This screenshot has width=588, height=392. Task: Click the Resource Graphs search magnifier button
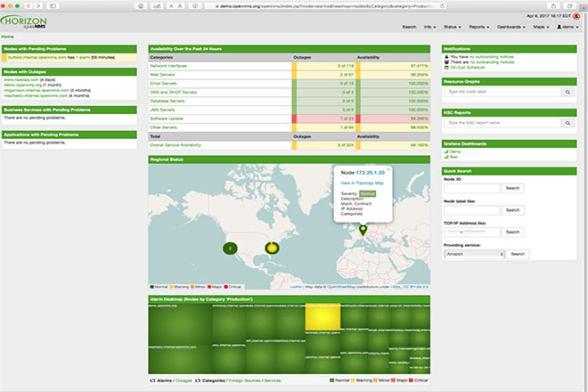568,92
